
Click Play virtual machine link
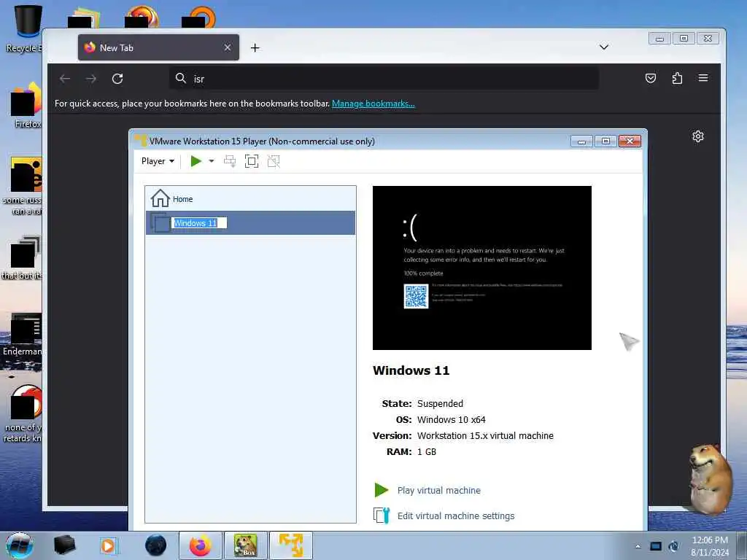(438, 490)
